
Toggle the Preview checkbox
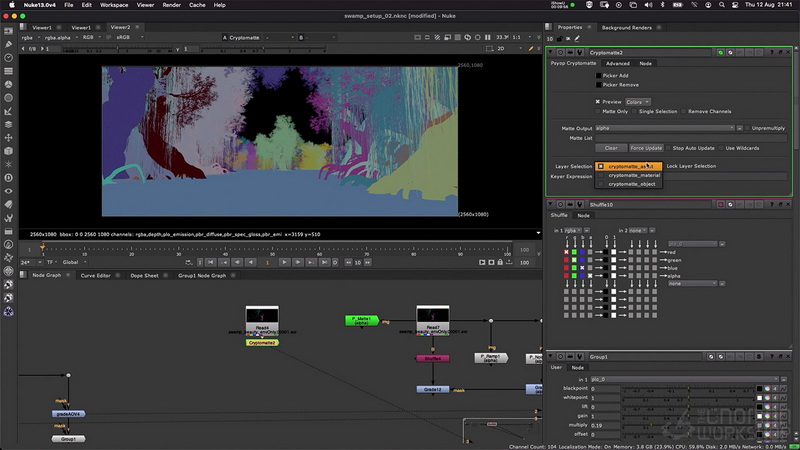pos(597,102)
